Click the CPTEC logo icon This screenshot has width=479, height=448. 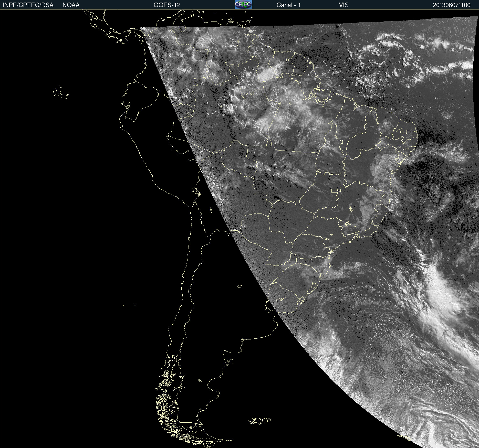[243, 5]
